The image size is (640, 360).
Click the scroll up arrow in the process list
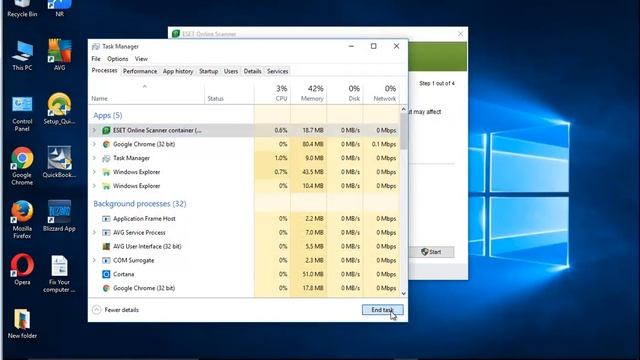404,109
